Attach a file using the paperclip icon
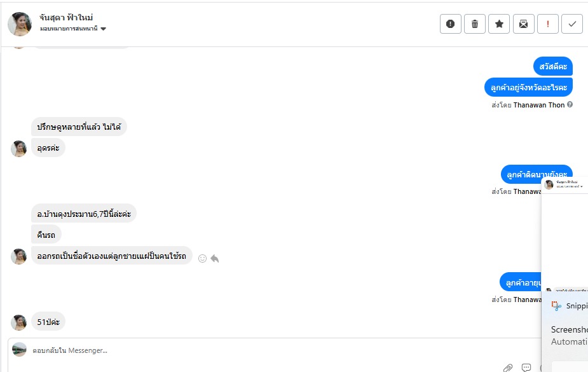Image resolution: width=588 pixels, height=372 pixels. (508, 368)
